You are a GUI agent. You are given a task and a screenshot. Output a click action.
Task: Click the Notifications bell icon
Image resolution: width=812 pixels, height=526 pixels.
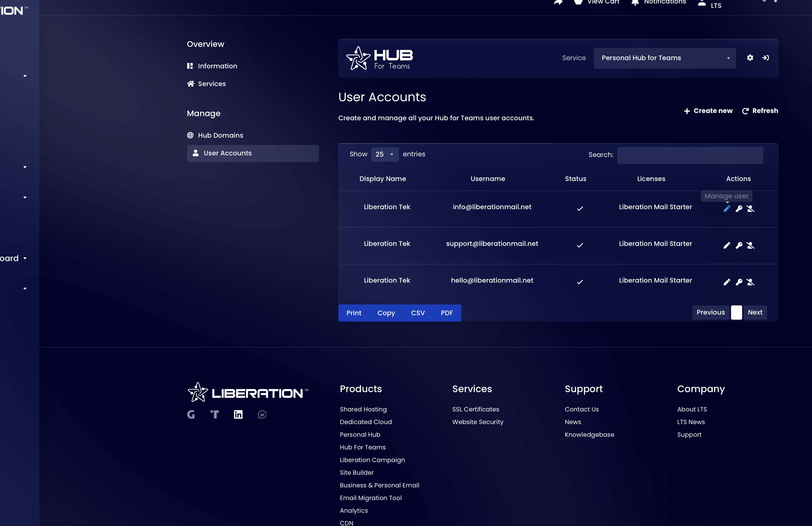tap(635, 3)
